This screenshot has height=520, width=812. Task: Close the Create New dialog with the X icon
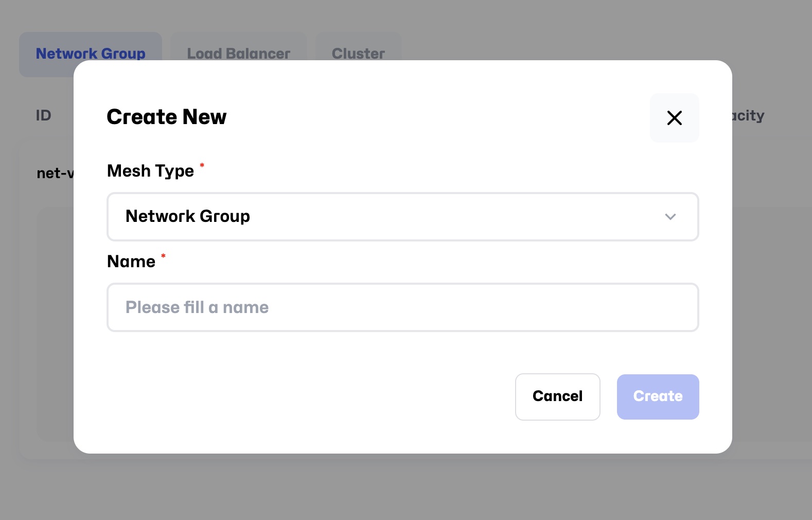point(674,118)
